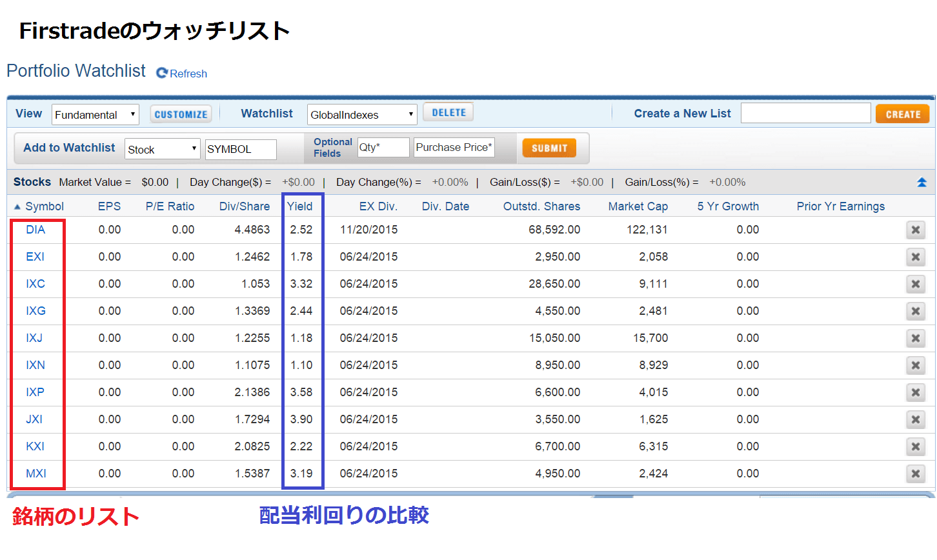Open the IXC ticker link

35,284
